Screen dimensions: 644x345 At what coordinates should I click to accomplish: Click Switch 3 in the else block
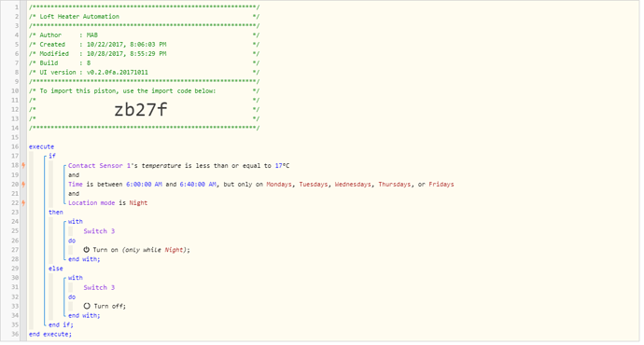[x=99, y=287]
